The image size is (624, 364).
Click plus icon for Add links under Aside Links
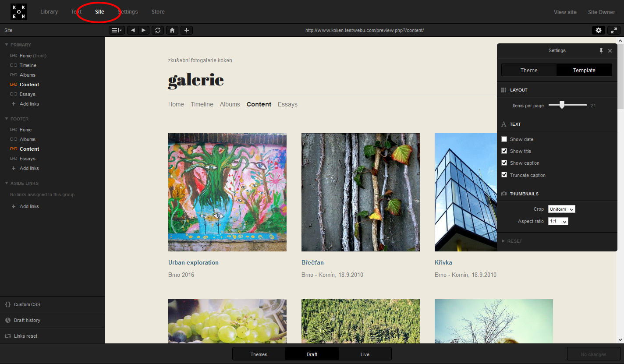14,206
